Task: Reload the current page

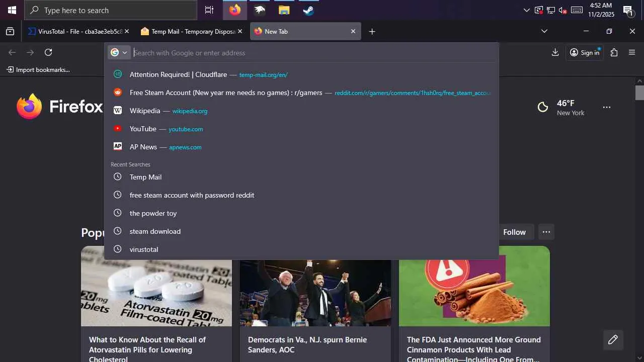Action: pyautogui.click(x=48, y=52)
